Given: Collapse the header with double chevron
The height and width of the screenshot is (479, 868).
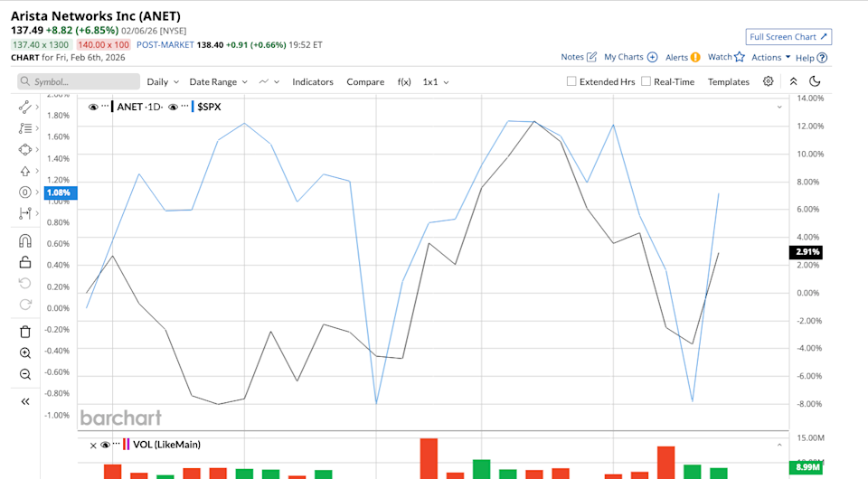Looking at the screenshot, I should (793, 81).
